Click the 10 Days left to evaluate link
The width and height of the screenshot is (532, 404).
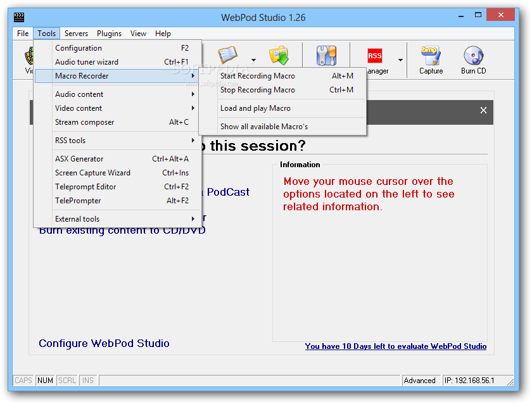tap(395, 346)
